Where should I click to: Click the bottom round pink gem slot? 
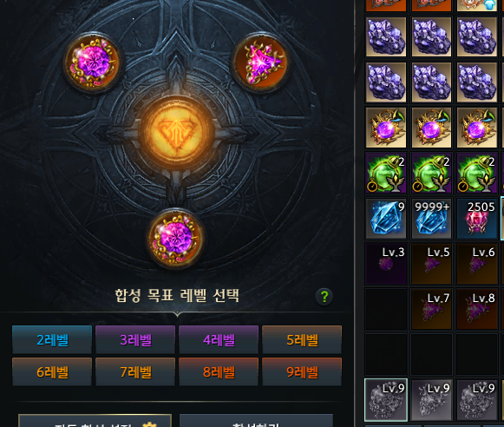click(x=176, y=239)
